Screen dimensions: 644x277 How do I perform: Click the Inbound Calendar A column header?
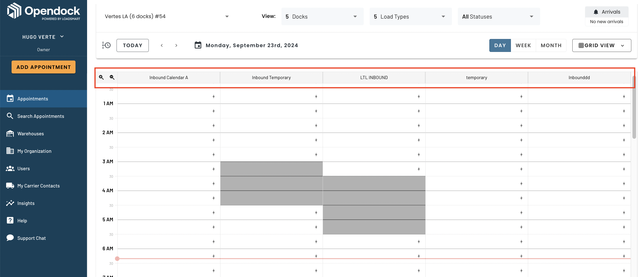point(169,78)
